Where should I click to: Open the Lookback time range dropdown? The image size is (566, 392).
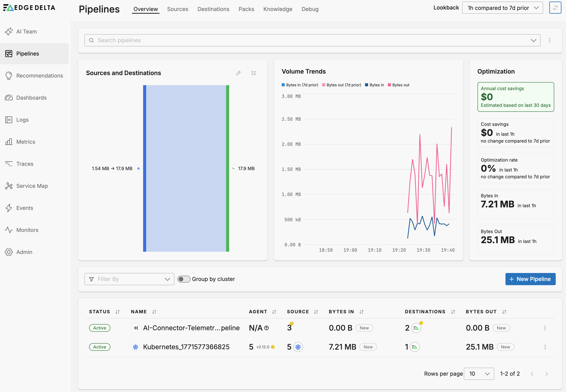click(502, 8)
